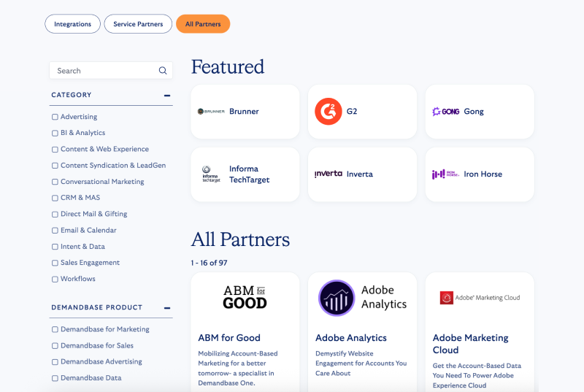The height and width of the screenshot is (392, 584).
Task: Click the Brunner logo icon
Action: pyautogui.click(x=211, y=111)
